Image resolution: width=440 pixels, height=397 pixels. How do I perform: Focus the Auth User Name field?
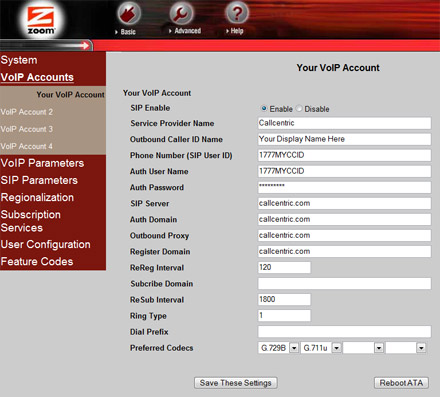point(344,171)
